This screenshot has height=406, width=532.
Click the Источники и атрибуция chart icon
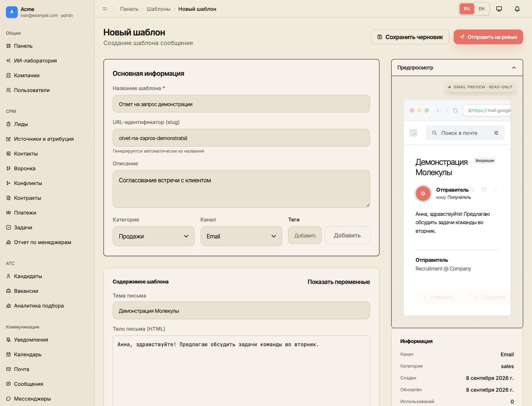pyautogui.click(x=8, y=139)
